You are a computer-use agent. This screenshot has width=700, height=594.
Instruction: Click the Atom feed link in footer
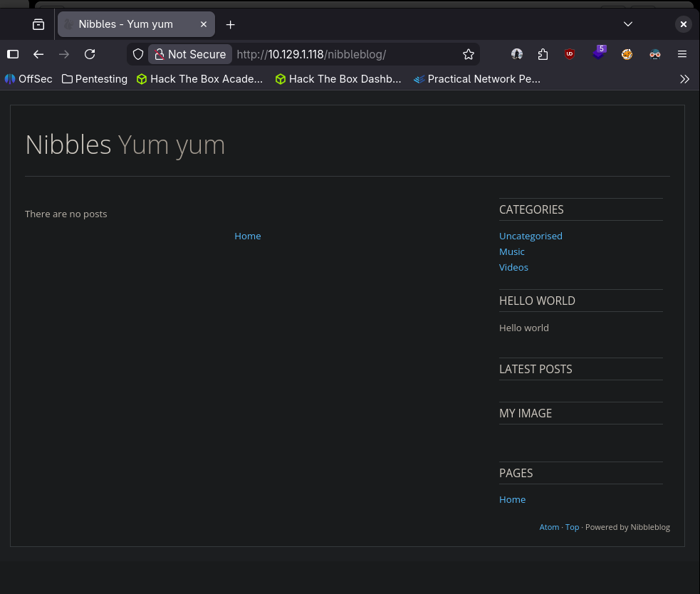point(549,527)
